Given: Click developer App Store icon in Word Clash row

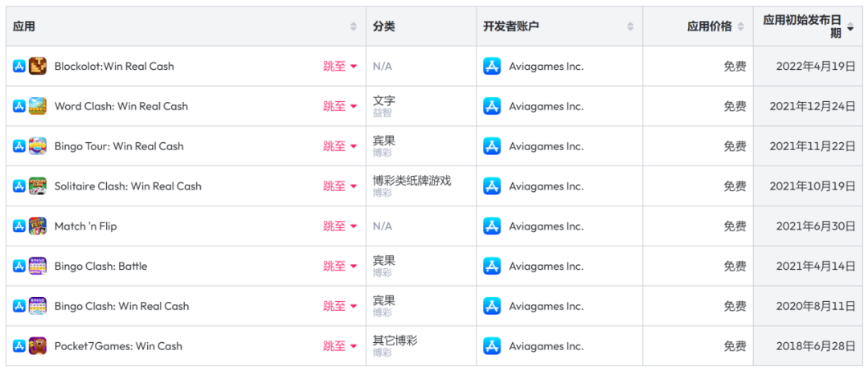Looking at the screenshot, I should [492, 106].
